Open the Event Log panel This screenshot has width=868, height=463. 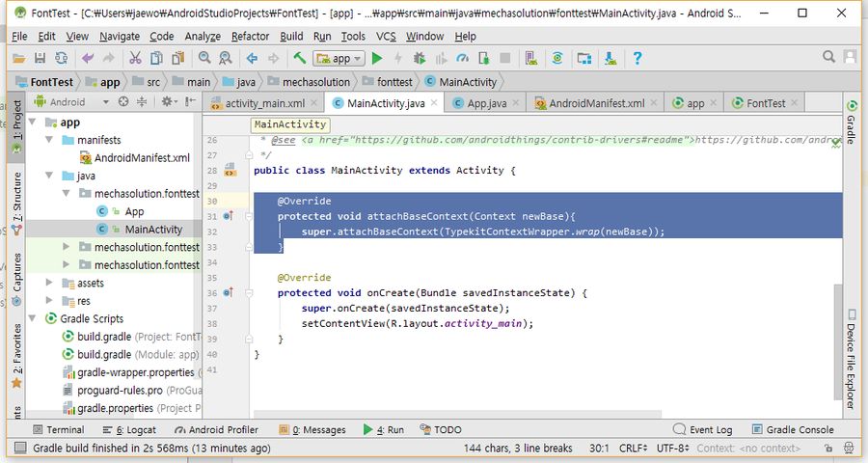pos(703,430)
